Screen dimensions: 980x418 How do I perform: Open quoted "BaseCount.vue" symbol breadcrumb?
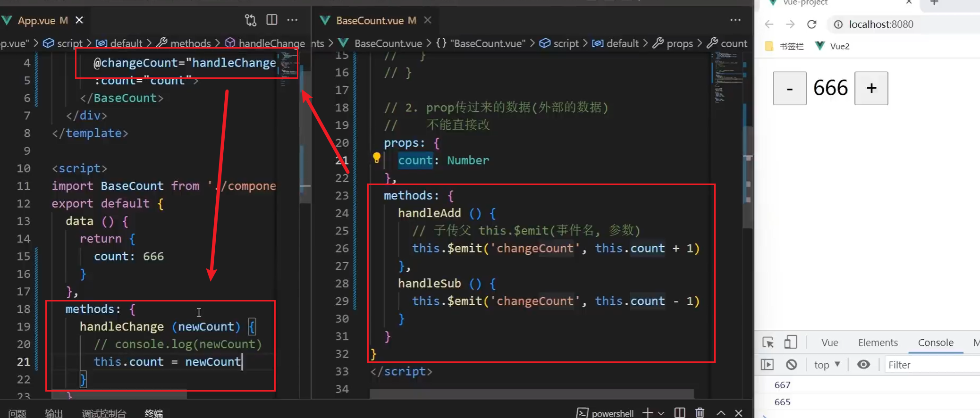pos(481,43)
